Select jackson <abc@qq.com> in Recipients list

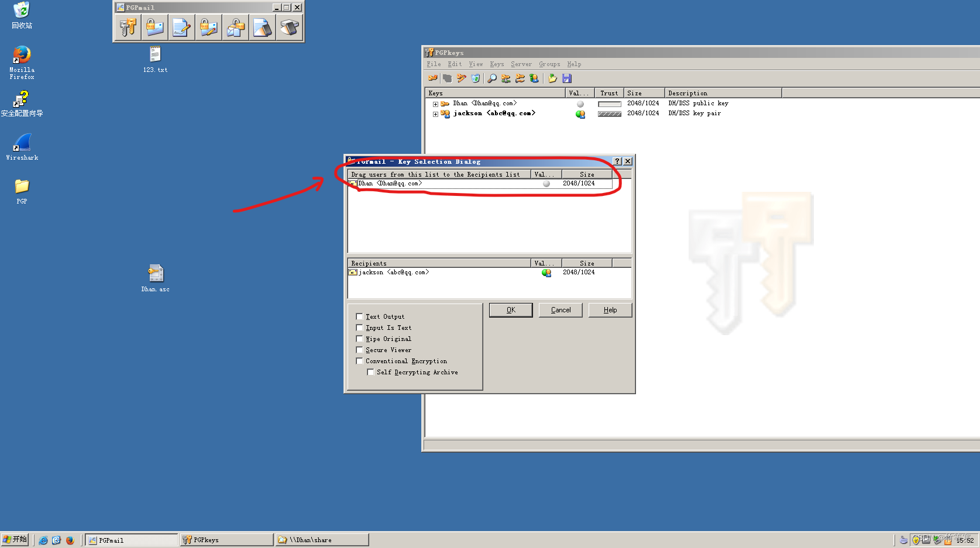(480, 273)
